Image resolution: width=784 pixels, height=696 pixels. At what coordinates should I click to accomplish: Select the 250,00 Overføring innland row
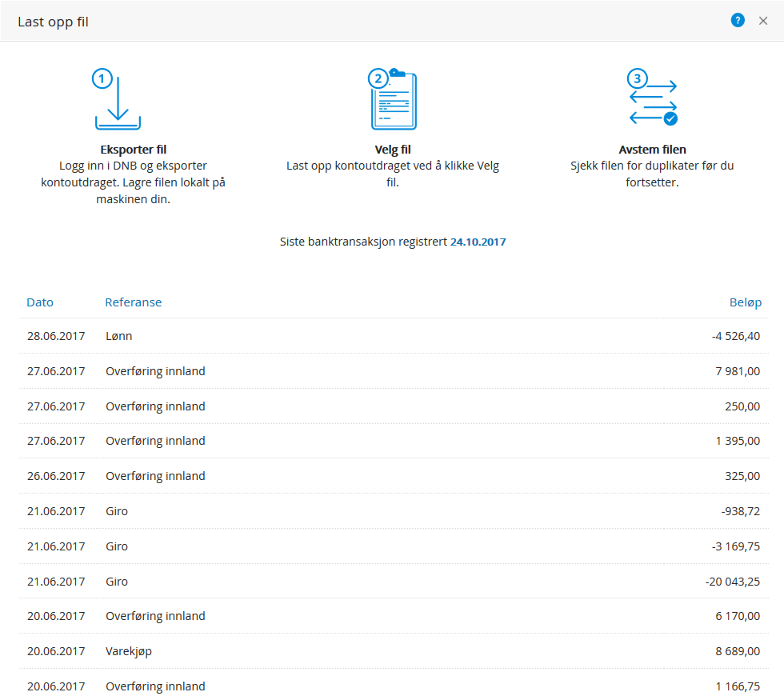[x=394, y=406]
